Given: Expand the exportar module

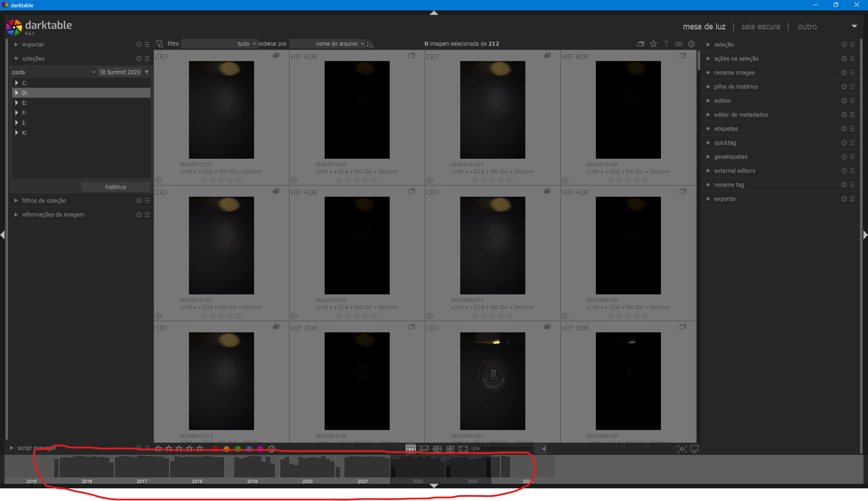Looking at the screenshot, I should point(725,199).
